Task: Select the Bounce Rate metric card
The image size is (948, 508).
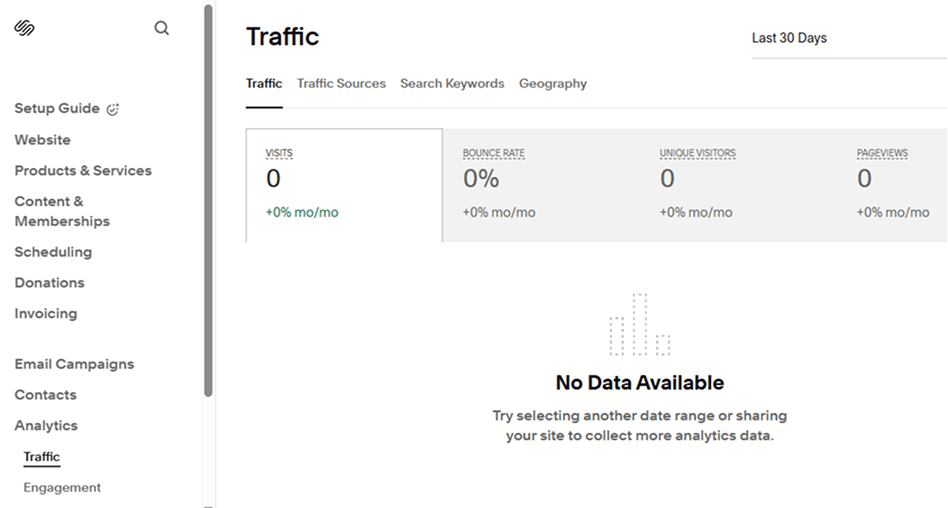Action: [x=541, y=185]
